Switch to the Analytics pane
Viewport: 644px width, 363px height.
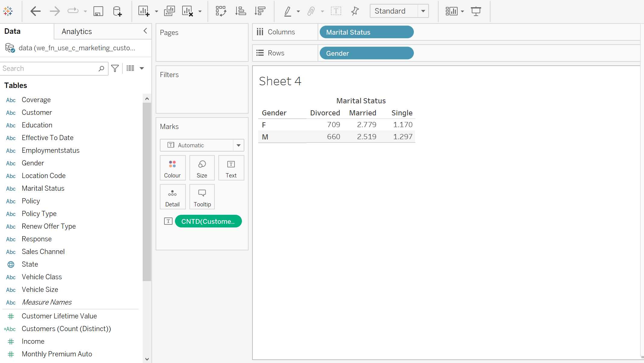[77, 31]
